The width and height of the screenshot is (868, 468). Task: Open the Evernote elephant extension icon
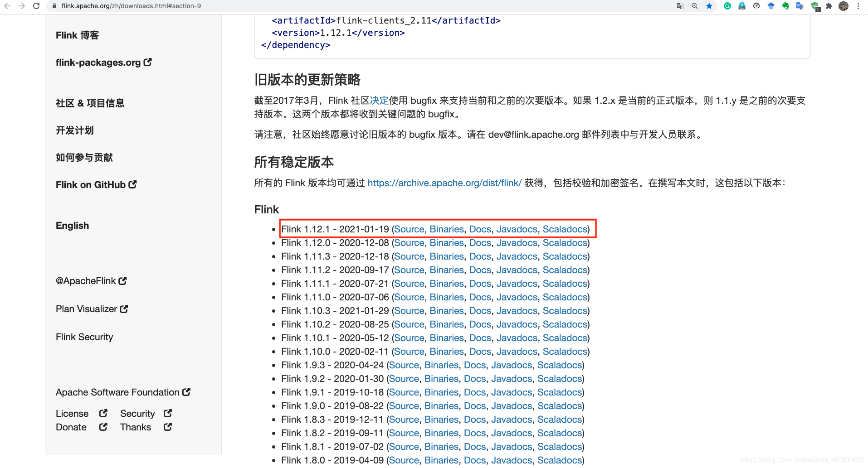click(x=785, y=6)
